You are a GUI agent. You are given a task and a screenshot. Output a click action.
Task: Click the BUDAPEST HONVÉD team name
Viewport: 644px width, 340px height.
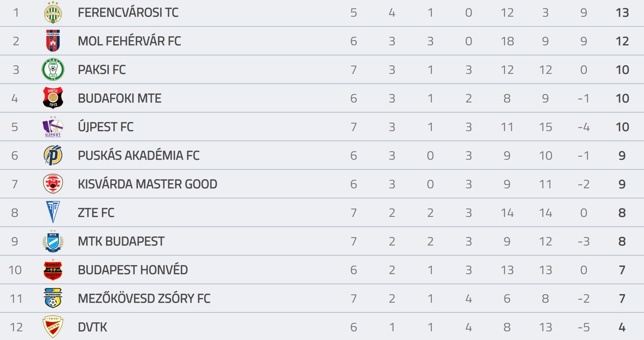click(133, 270)
